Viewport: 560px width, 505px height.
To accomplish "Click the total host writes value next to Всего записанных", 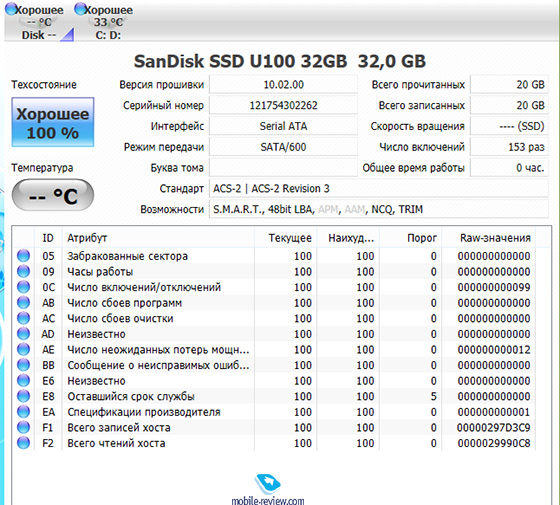I will coord(509,105).
